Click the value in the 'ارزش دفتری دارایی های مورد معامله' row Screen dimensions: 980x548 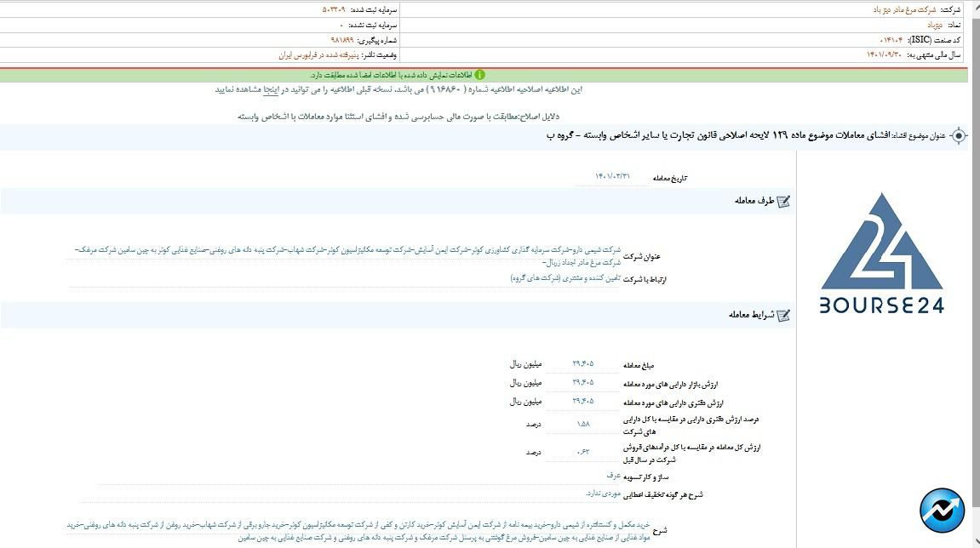point(582,401)
